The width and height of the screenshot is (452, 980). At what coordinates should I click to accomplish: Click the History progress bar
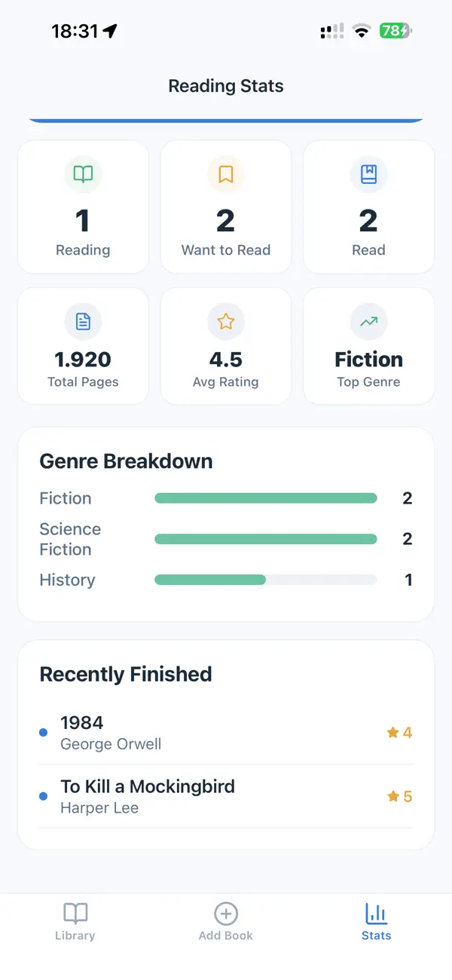click(x=265, y=580)
